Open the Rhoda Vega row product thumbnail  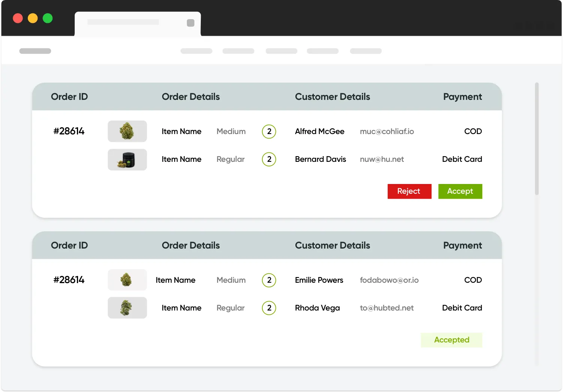127,308
